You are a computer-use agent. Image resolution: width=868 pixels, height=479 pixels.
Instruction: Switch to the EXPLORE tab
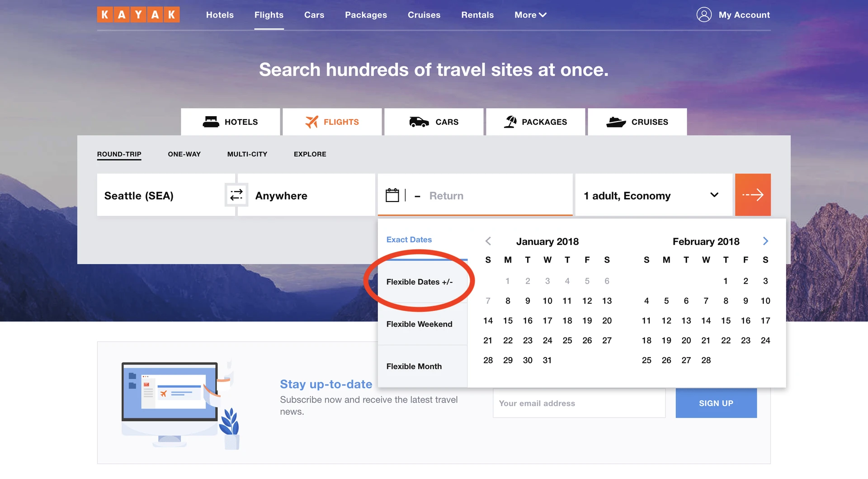(x=310, y=154)
